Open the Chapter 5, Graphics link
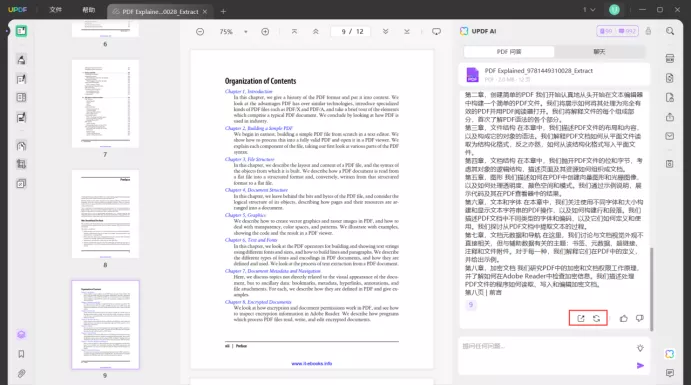The image size is (691, 386). pos(245,215)
